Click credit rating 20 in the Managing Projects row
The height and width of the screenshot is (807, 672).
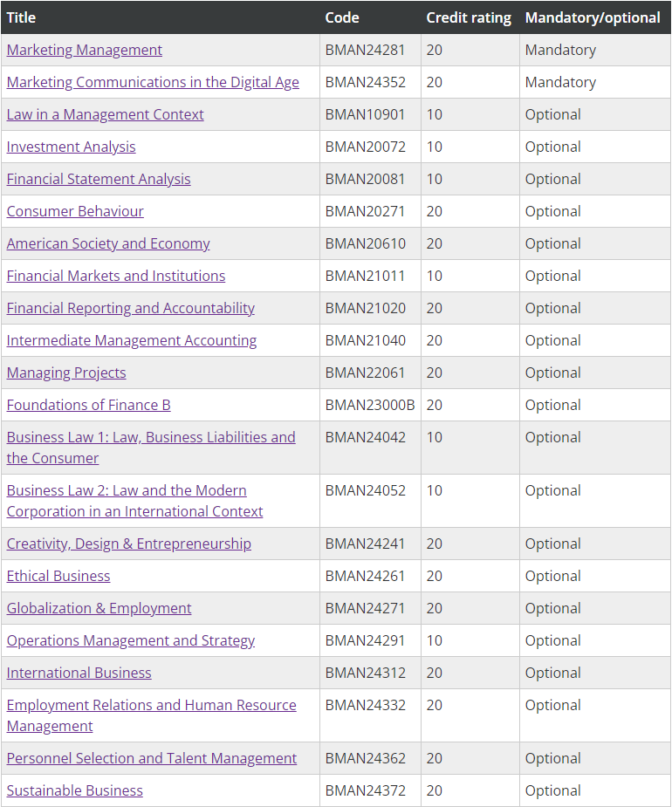pos(434,373)
